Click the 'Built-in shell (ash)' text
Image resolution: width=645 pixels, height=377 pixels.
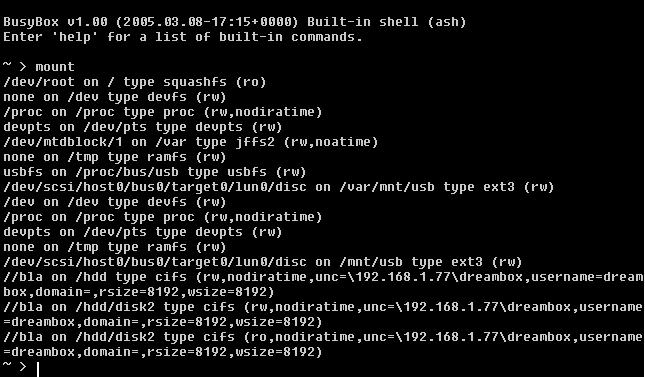point(386,22)
